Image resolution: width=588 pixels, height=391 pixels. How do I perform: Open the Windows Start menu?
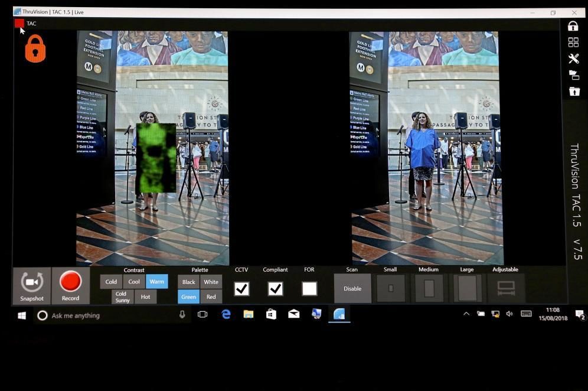point(22,315)
